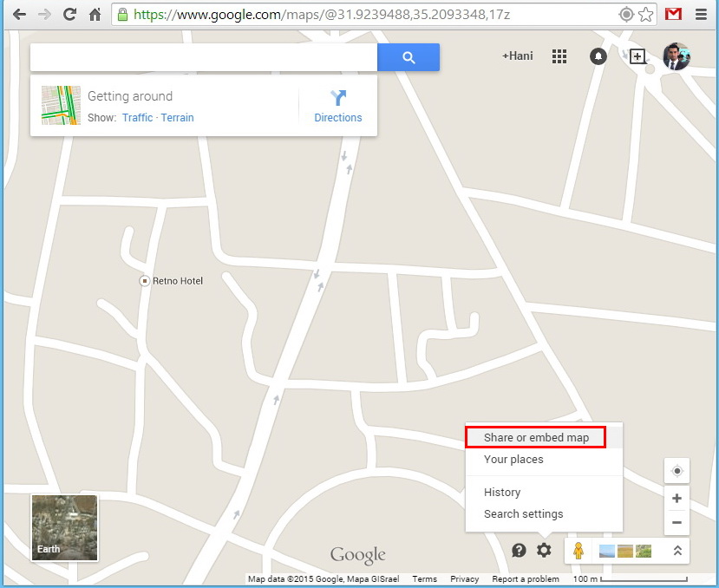Screen dimensions: 719x588
Task: Focus the Google Maps search box
Action: [x=204, y=57]
